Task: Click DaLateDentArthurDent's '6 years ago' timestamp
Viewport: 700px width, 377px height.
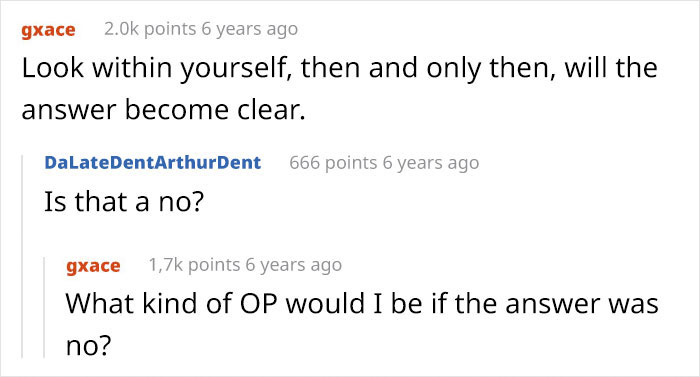Action: point(431,163)
